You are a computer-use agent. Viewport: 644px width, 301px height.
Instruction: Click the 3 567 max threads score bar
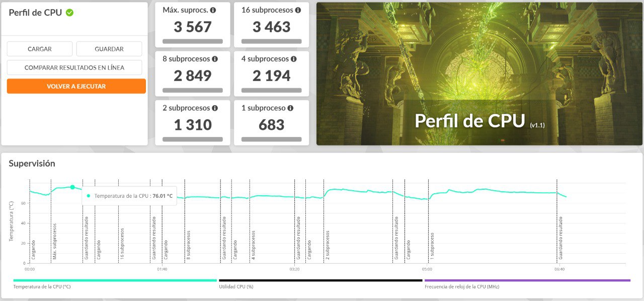(x=193, y=41)
